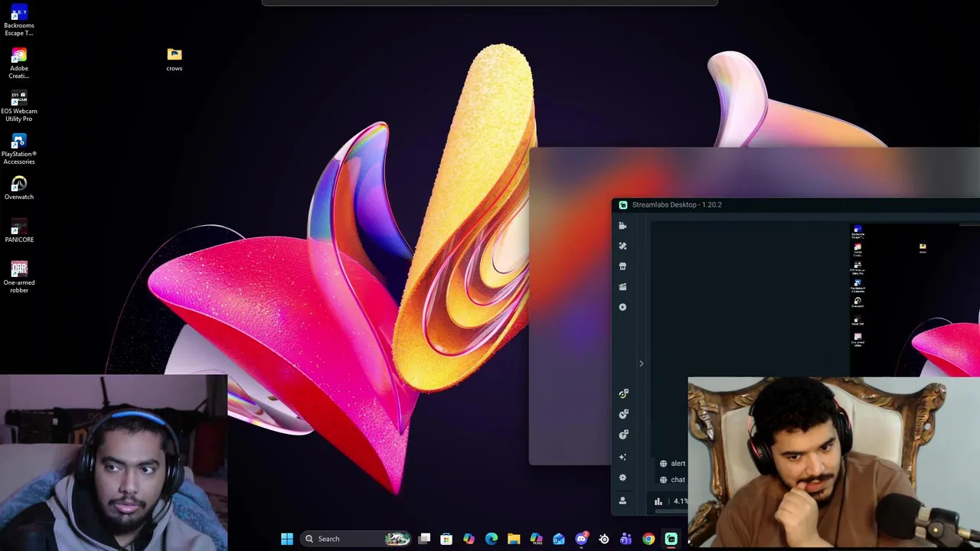Screen dimensions: 980x551
Task: Select the chat source in Streamlabs
Action: click(673, 480)
